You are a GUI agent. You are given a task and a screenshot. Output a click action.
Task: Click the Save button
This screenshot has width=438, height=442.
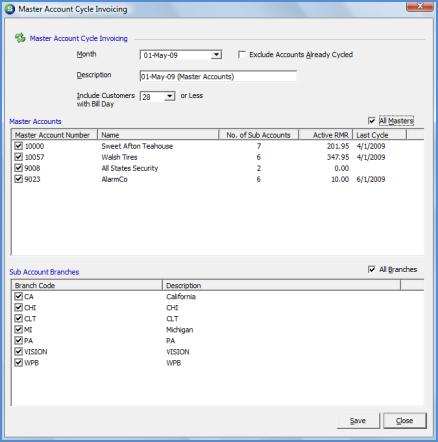point(358,421)
